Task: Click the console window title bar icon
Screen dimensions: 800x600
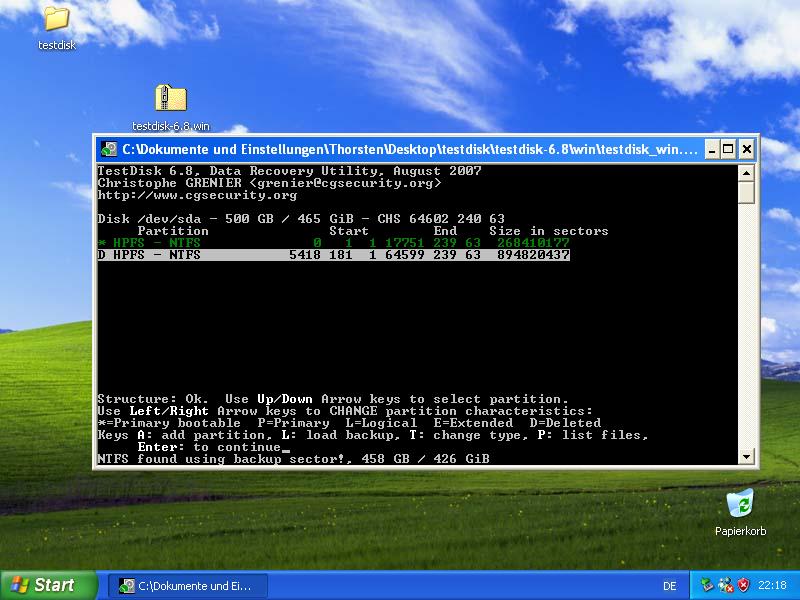Action: (109, 149)
